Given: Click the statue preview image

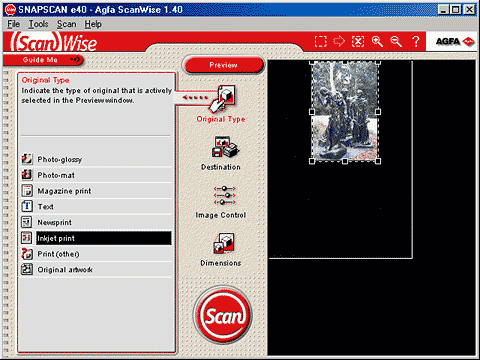Looking at the screenshot, I should pyautogui.click(x=345, y=111).
